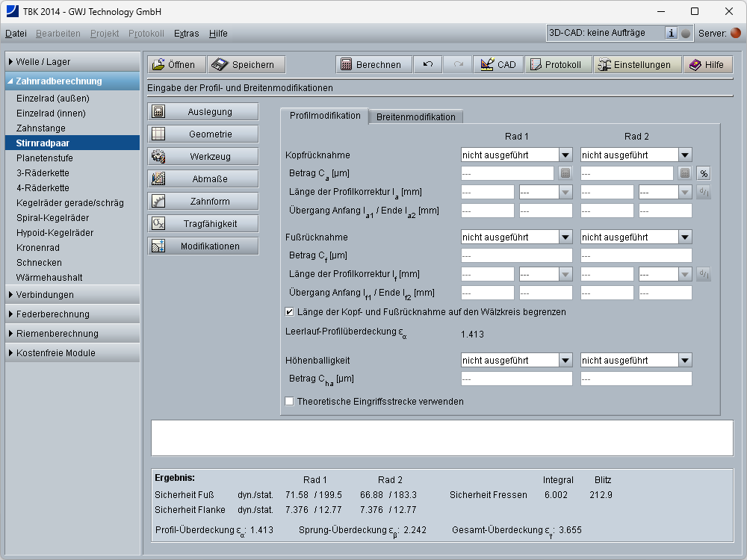This screenshot has width=747, height=560.
Task: Click the Hilfe help button
Action: (x=706, y=65)
